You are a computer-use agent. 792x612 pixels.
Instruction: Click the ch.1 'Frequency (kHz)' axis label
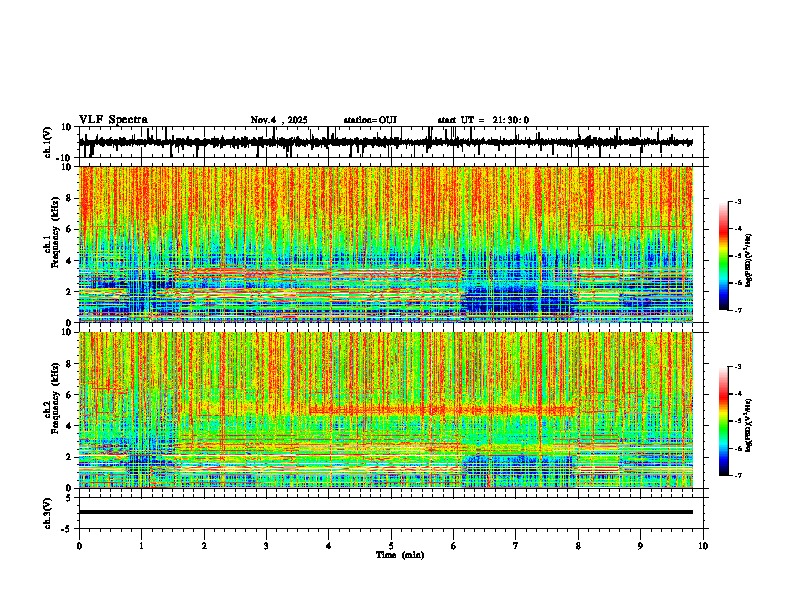coord(55,233)
